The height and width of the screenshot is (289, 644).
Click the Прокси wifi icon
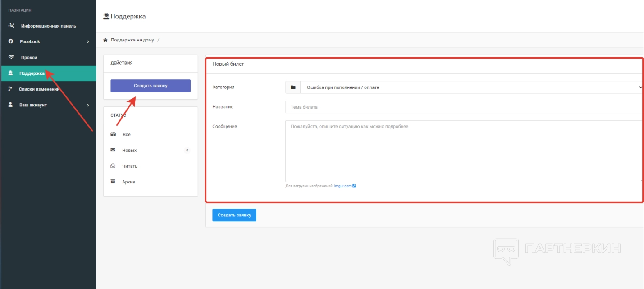coord(11,57)
